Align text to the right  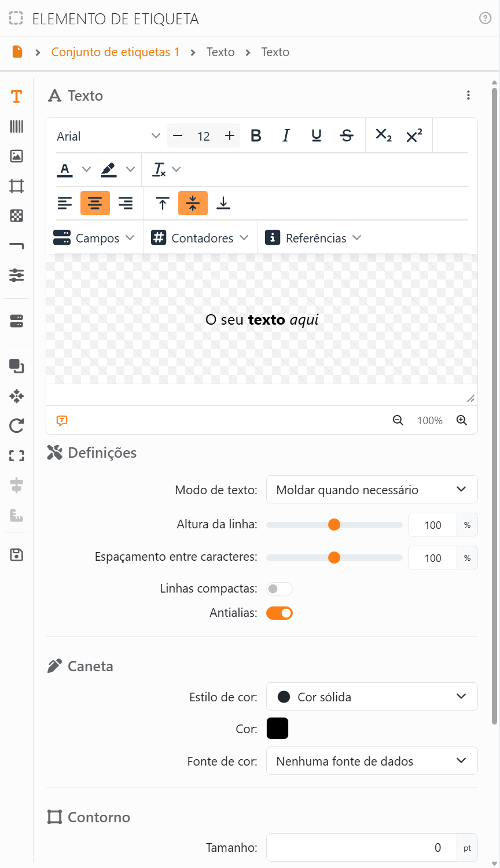(126, 203)
